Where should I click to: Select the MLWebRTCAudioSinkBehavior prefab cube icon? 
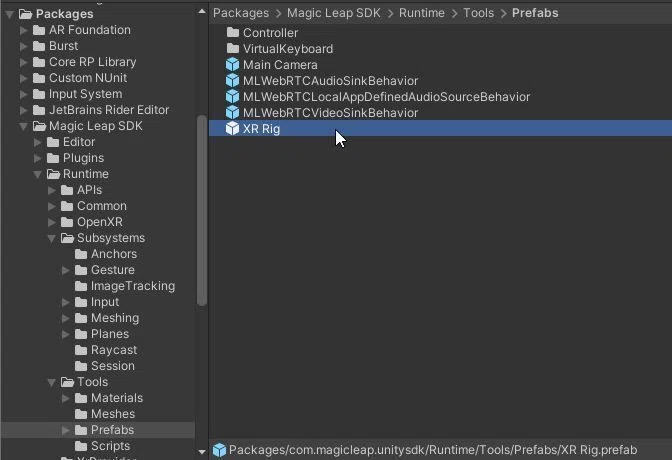(x=232, y=81)
